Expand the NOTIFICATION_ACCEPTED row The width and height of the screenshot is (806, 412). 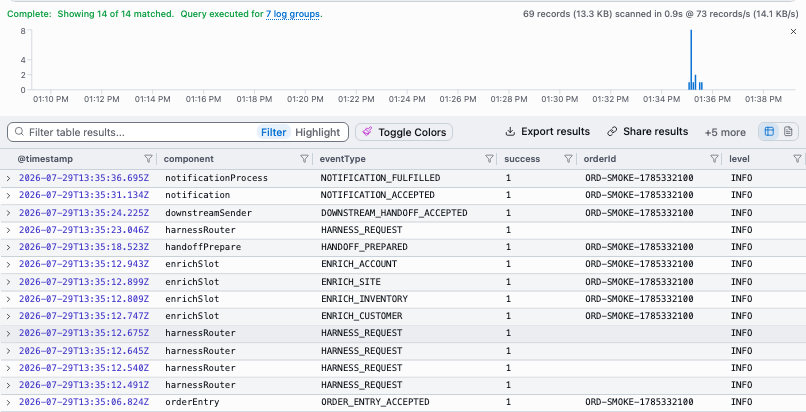pyautogui.click(x=8, y=195)
